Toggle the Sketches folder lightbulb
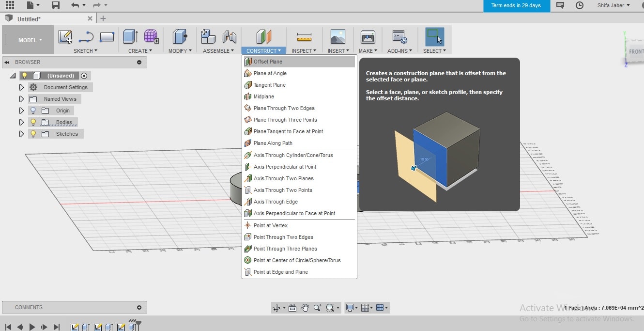This screenshot has height=331, width=644. pos(33,134)
